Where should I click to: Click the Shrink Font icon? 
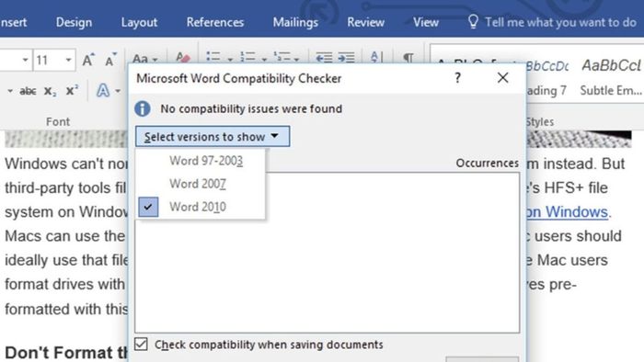(110, 60)
